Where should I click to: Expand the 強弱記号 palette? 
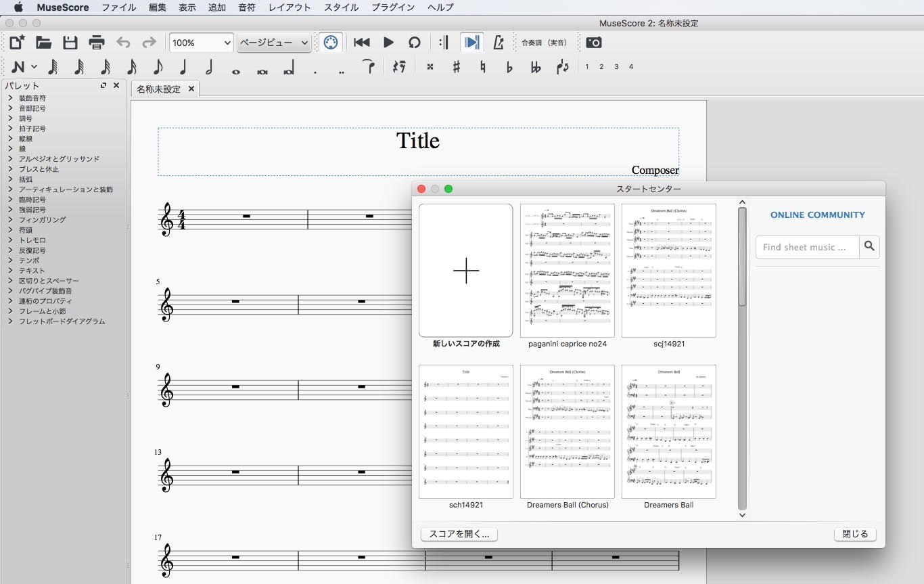pos(11,210)
